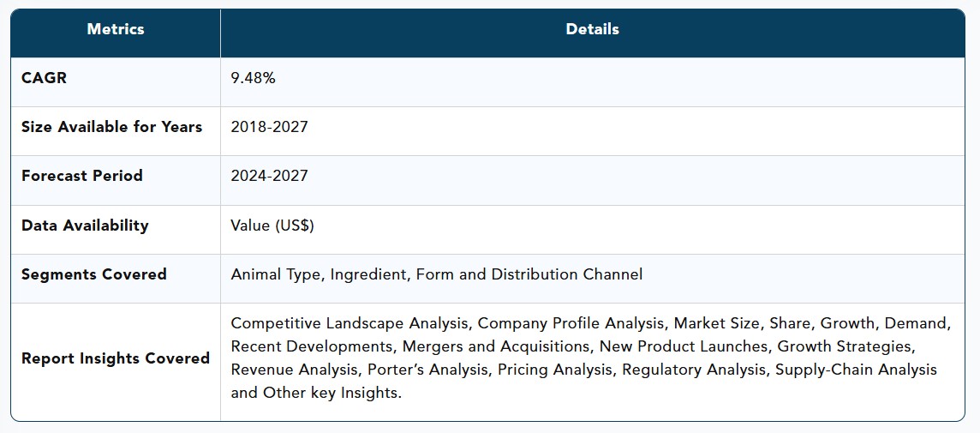Screen dimensions: 980x433
Task: Click the Supply-Chain Analysis text
Action: tap(857, 370)
